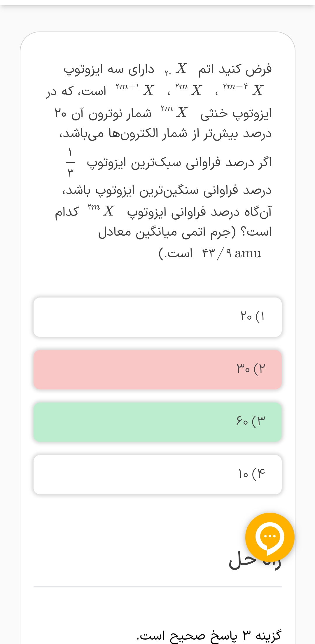Select answer option 1 with value ۲۰
This screenshot has height=644, width=315.
click(157, 317)
